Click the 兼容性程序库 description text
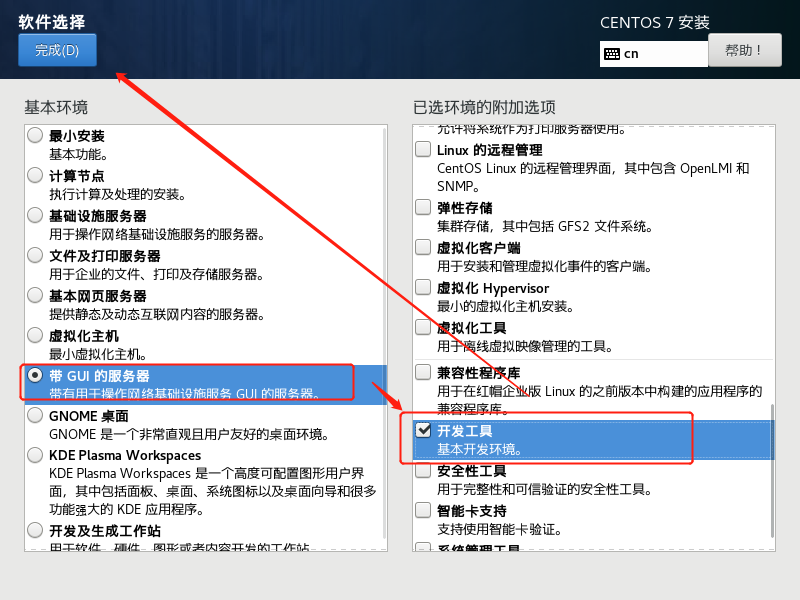Viewport: 800px width, 600px height. point(599,400)
